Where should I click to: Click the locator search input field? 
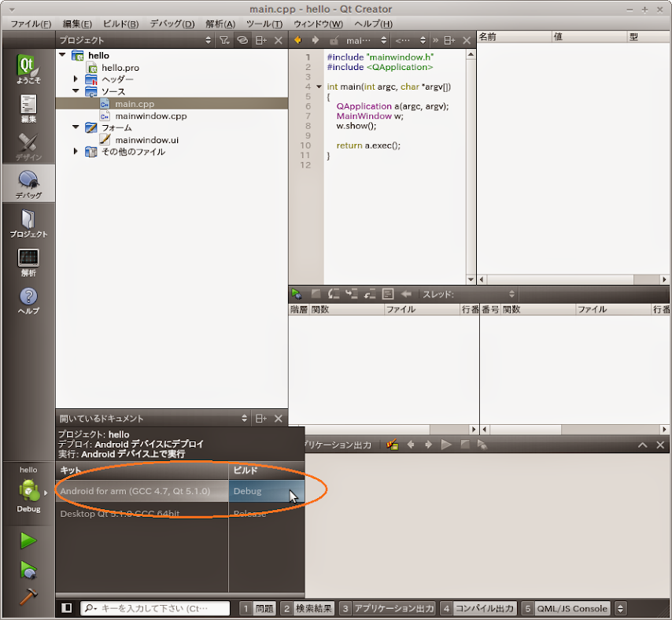point(155,608)
